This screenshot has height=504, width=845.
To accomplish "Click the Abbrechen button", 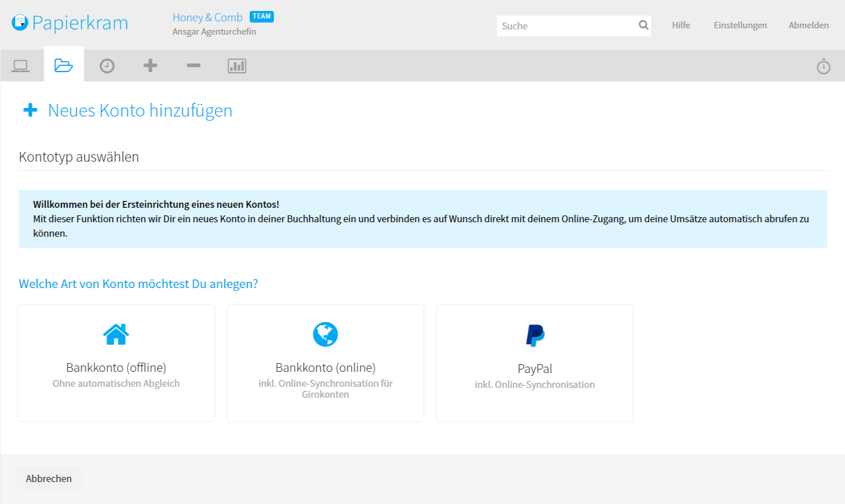I will (49, 479).
